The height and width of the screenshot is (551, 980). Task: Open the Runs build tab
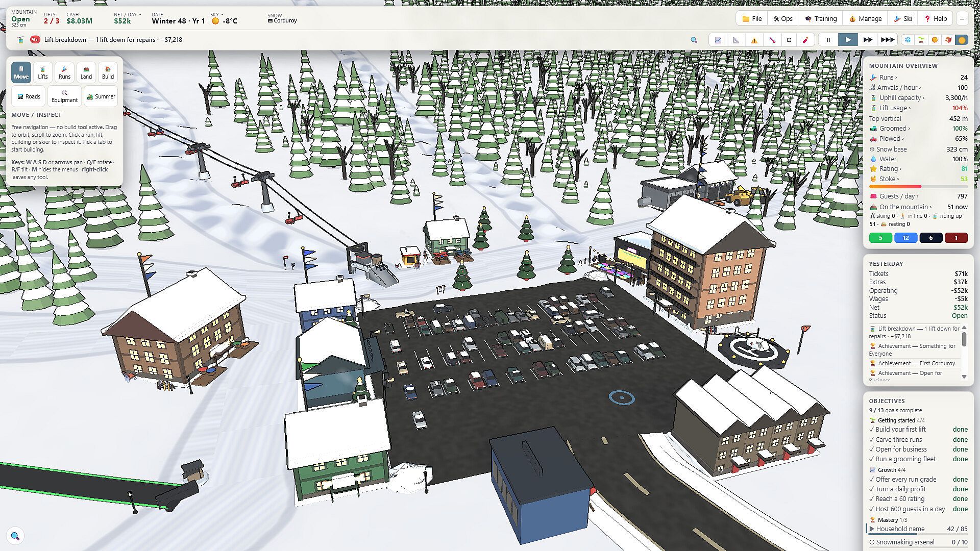click(64, 72)
